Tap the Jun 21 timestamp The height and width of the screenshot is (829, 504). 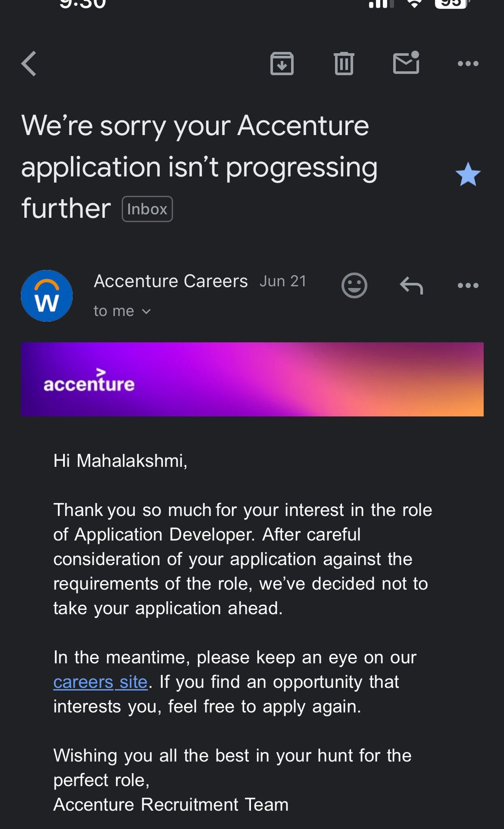(282, 281)
